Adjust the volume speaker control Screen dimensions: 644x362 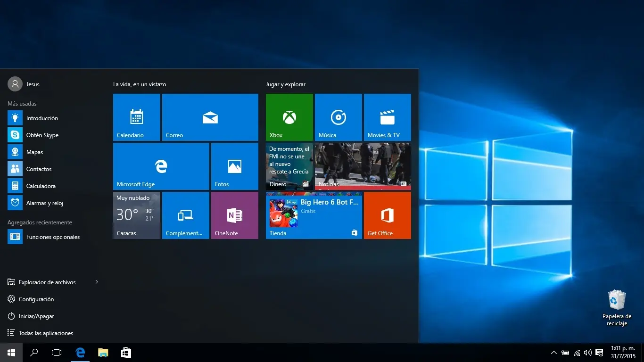[x=587, y=353]
